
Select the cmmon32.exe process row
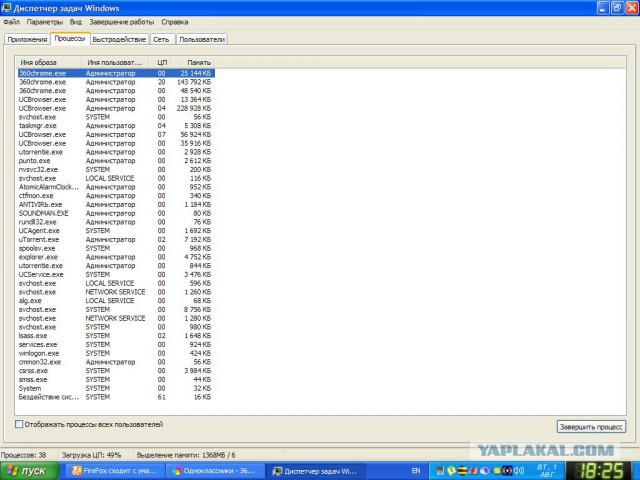116,362
